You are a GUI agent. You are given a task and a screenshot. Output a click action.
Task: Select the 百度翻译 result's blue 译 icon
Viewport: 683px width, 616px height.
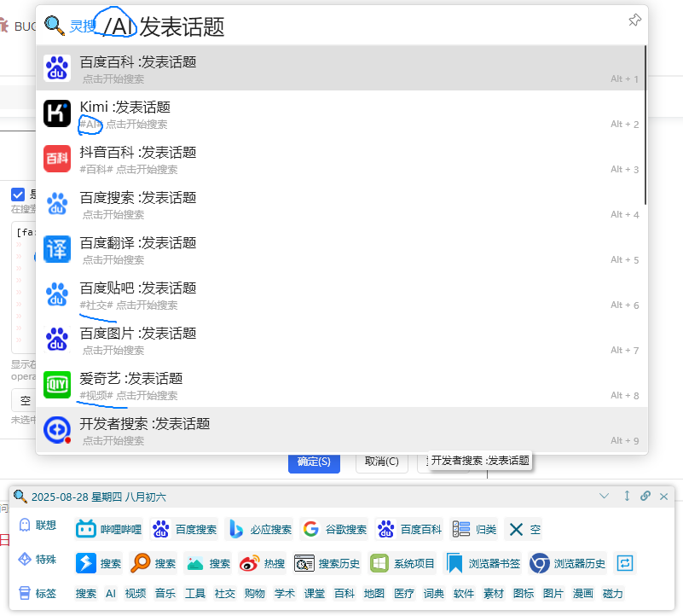point(57,249)
